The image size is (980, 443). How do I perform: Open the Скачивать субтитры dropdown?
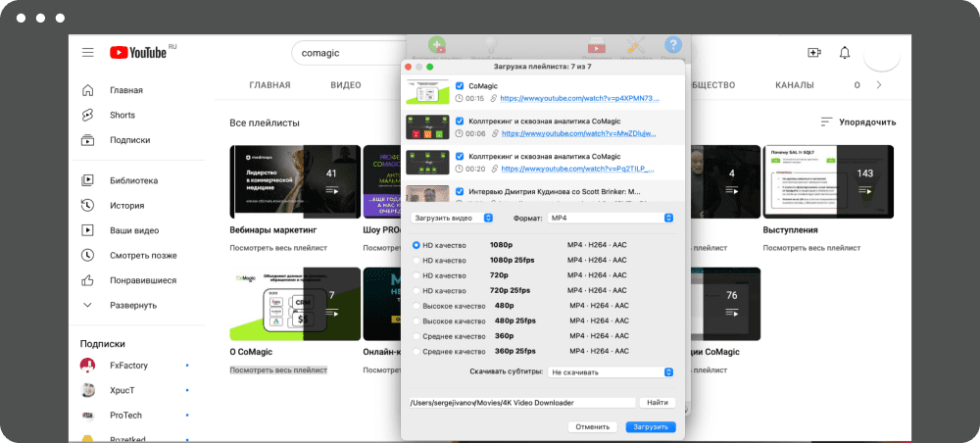[x=610, y=371]
